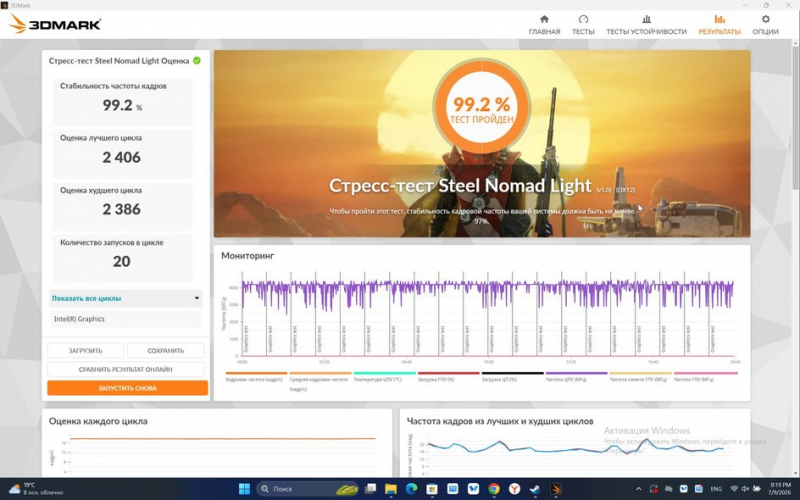Toggle the Загрузка ГПУ legend entry

point(448,377)
